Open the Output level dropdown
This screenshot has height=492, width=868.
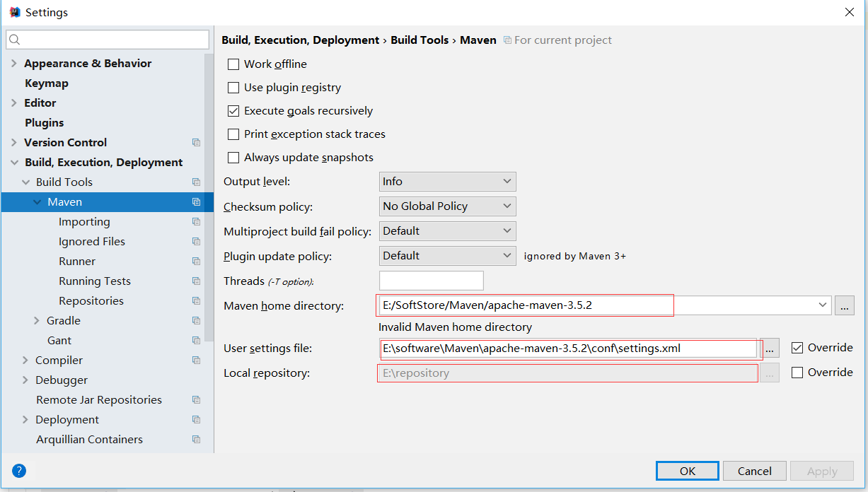coord(448,182)
